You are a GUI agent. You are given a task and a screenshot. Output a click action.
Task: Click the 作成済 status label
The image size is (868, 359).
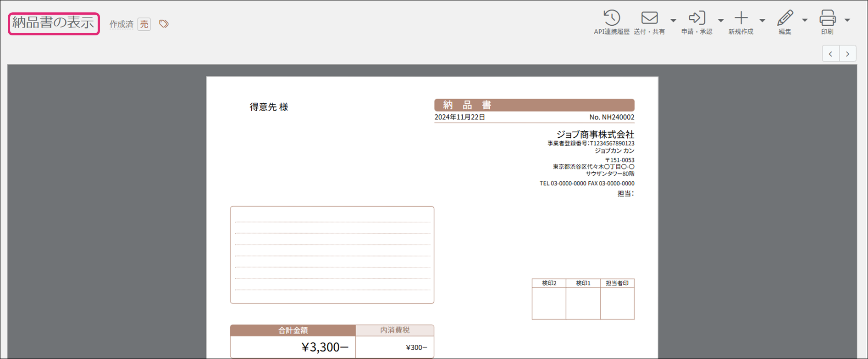pos(121,24)
